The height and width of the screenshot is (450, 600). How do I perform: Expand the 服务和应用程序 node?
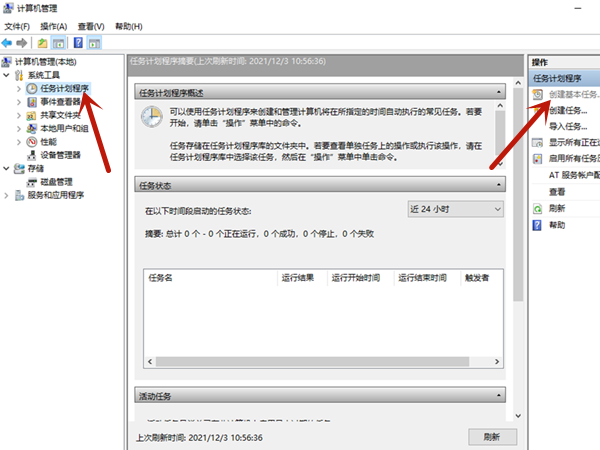tap(8, 196)
